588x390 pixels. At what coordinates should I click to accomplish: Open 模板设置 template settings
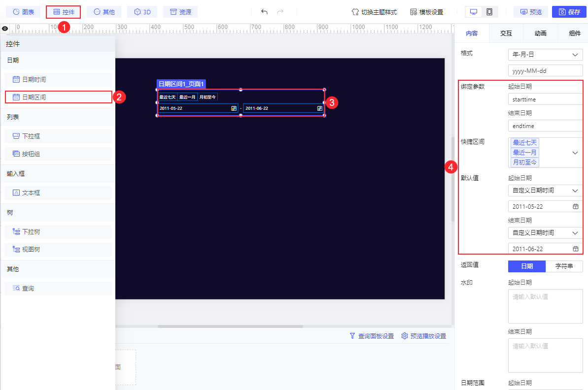[426, 12]
